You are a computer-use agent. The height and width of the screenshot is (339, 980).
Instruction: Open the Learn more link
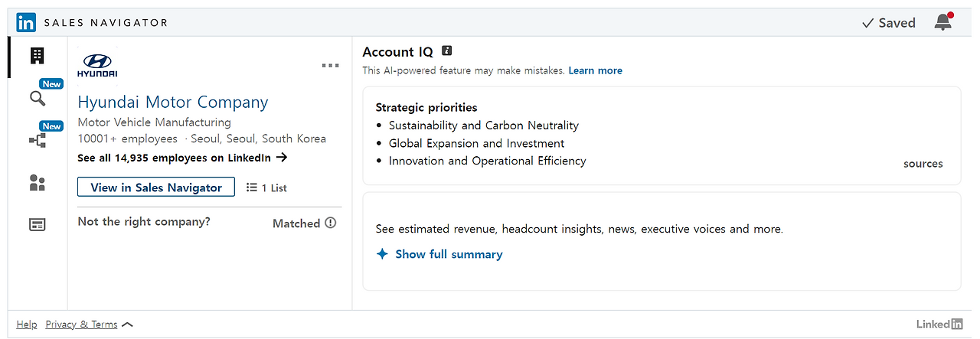595,70
